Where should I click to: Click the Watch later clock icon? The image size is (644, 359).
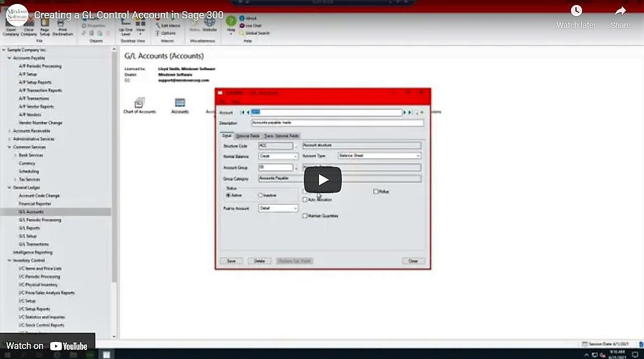tap(576, 11)
